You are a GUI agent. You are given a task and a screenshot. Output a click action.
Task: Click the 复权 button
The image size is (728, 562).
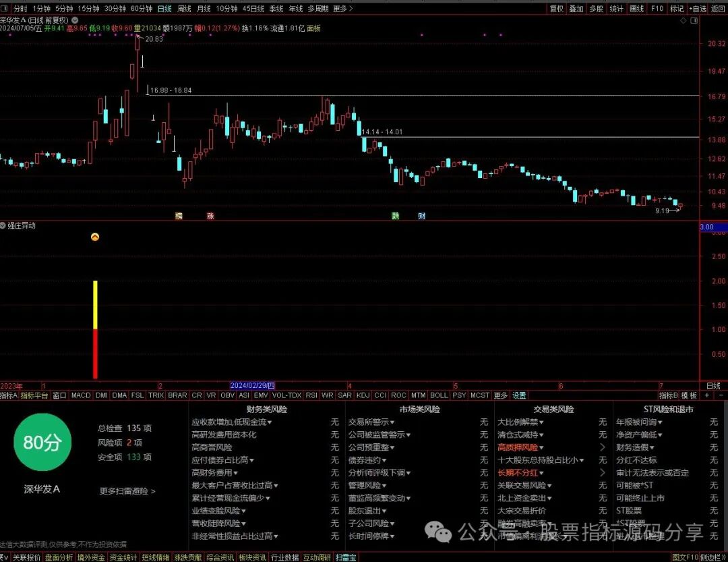[557, 8]
